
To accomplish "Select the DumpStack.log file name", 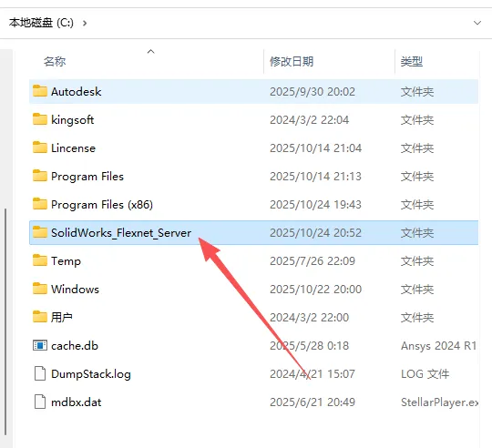I will point(91,374).
